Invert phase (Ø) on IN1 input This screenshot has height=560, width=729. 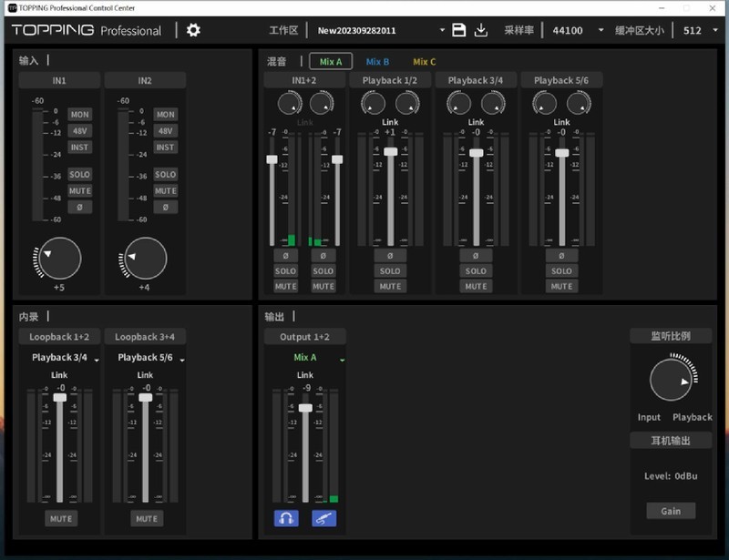tap(79, 207)
